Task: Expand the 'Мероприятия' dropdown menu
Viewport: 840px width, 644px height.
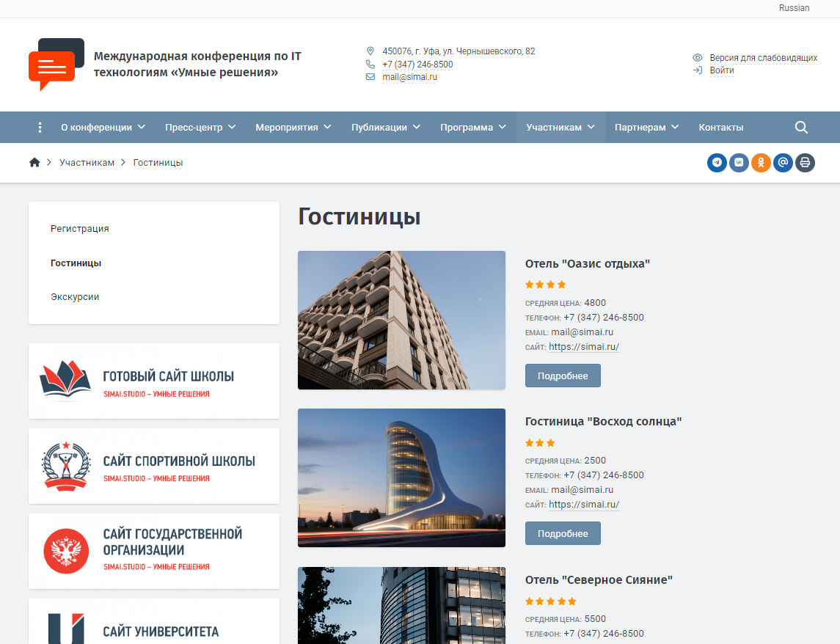Action: pyautogui.click(x=293, y=128)
